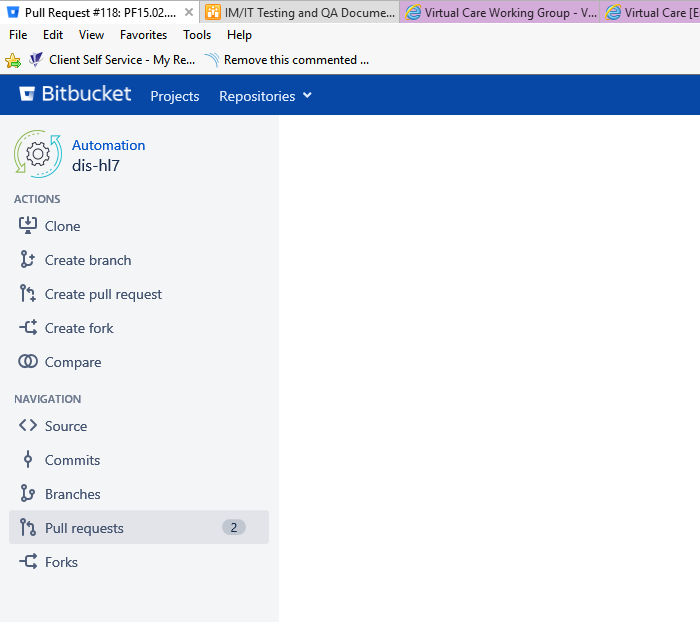This screenshot has width=700, height=622.
Task: Click the Bitbucket logo icon in header
Action: (27, 94)
